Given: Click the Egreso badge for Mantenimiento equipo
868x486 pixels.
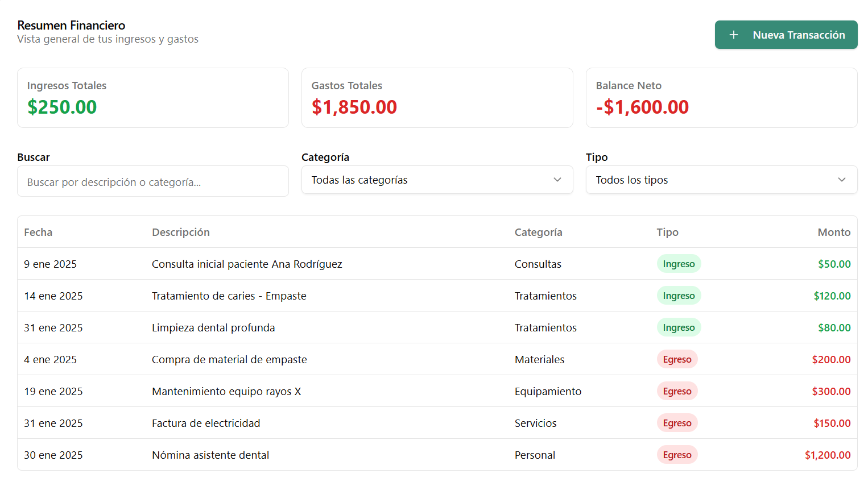Looking at the screenshot, I should [x=677, y=391].
